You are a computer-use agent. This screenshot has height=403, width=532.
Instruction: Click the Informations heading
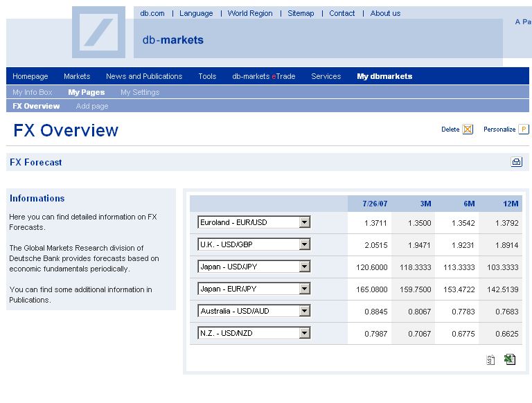click(37, 198)
